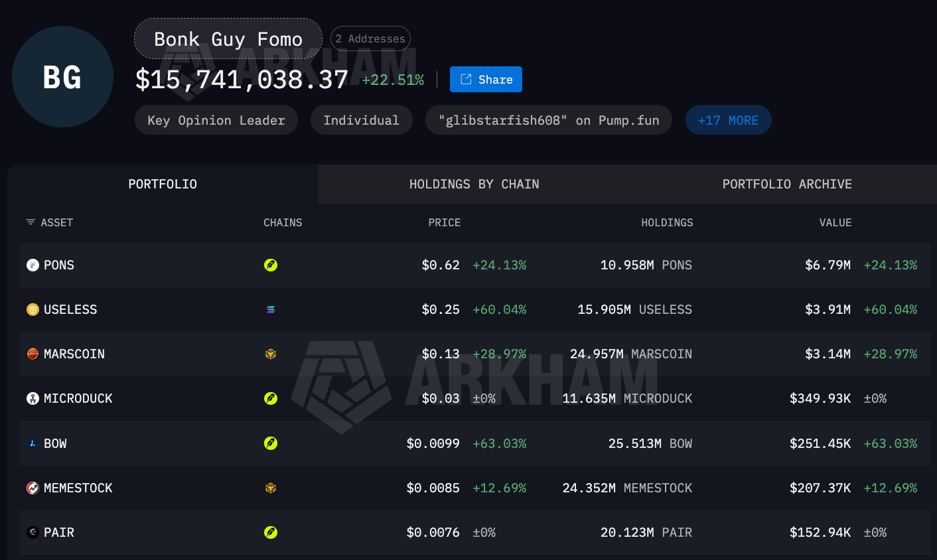Switch to the PORTFOLIO tab

click(x=163, y=184)
